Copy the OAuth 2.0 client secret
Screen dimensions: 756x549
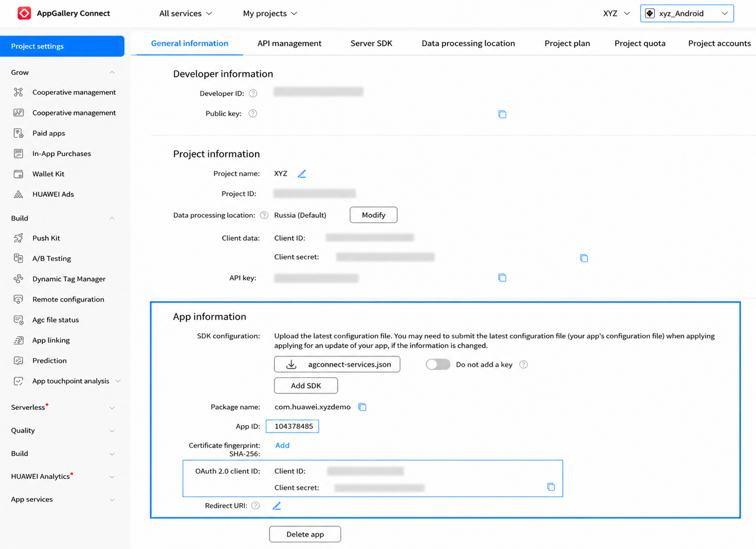(x=551, y=487)
